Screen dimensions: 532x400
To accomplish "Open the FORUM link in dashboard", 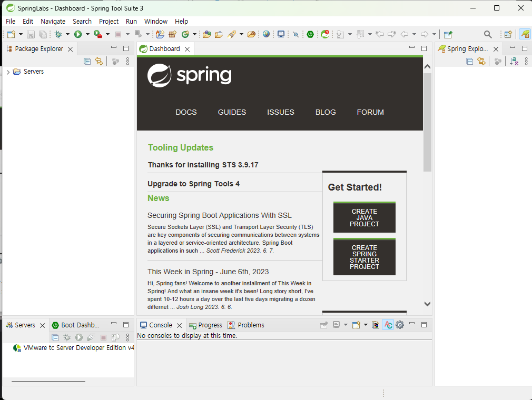I will click(x=370, y=112).
